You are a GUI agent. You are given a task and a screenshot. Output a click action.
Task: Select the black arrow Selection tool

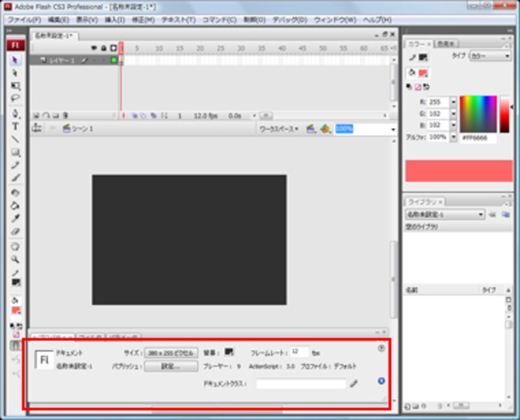(15, 60)
